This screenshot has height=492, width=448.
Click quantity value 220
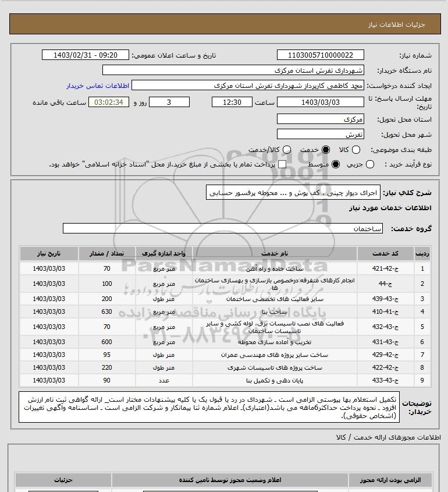point(106,367)
